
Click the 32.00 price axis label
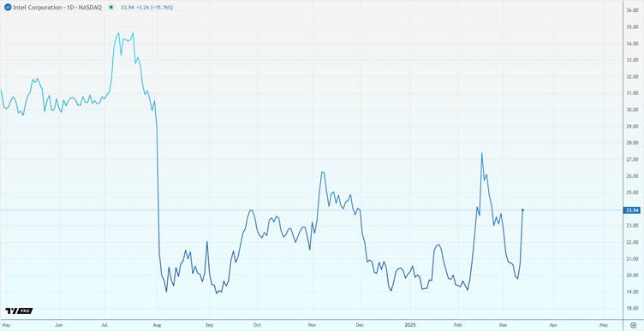[x=632, y=77]
